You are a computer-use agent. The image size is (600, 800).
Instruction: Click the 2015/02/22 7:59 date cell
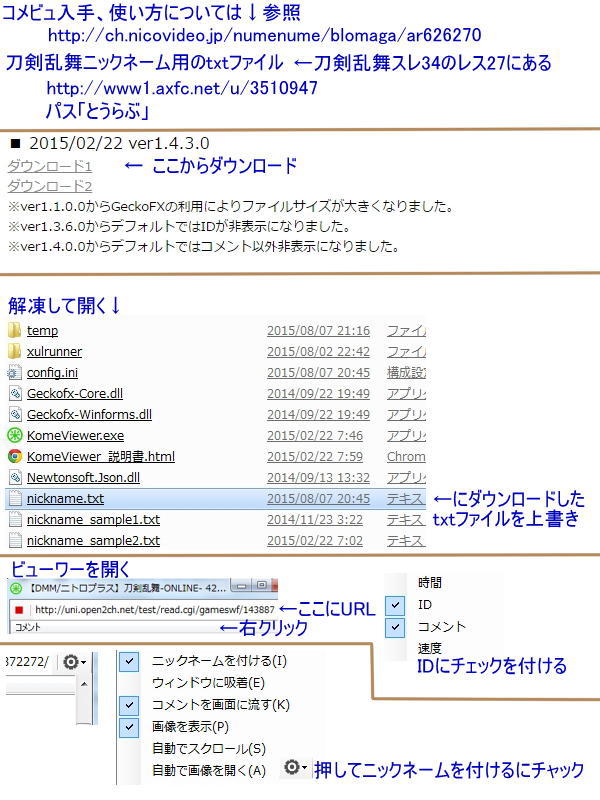315,456
